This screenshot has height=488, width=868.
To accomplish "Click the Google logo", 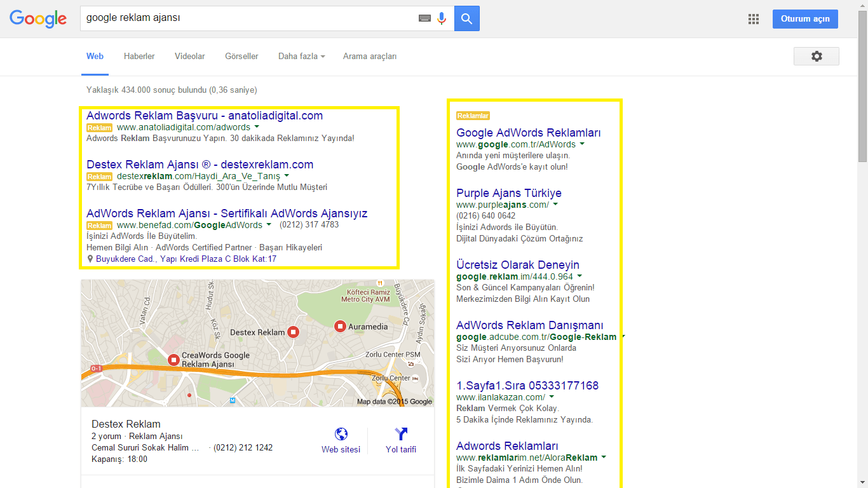I will (38, 19).
